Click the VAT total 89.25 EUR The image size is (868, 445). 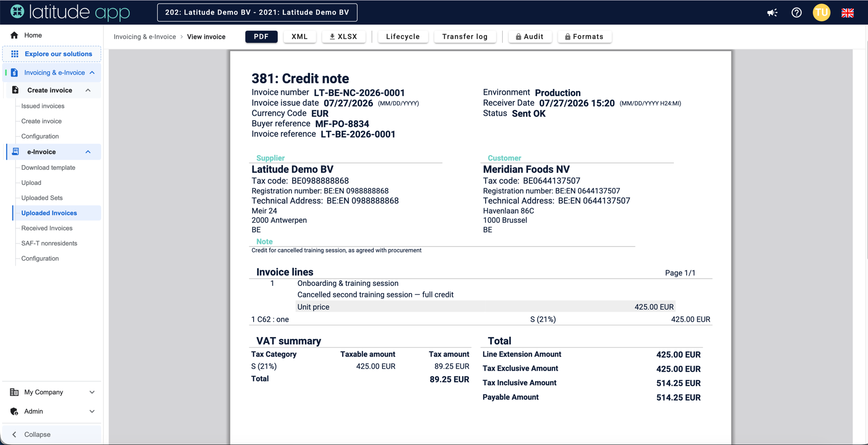450,380
